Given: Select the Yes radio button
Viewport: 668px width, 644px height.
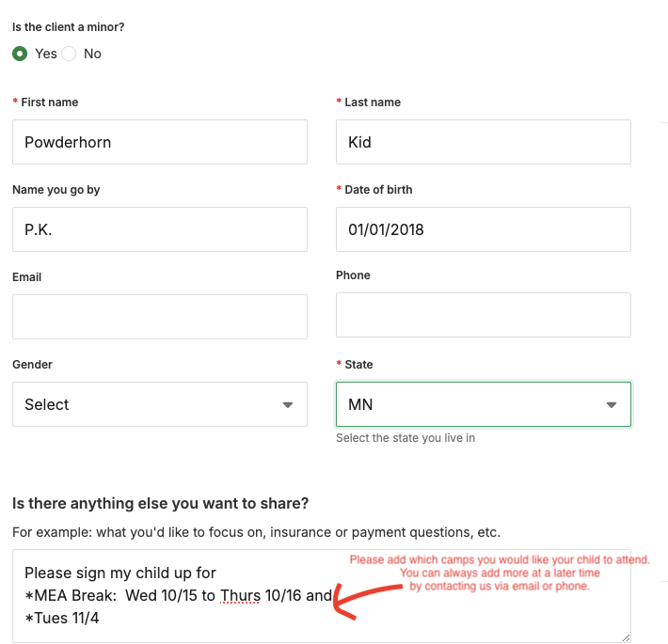Looking at the screenshot, I should [x=20, y=54].
